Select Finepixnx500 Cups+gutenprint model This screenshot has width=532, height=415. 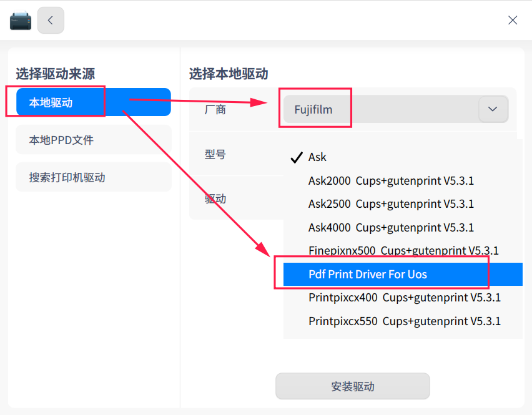tap(403, 251)
